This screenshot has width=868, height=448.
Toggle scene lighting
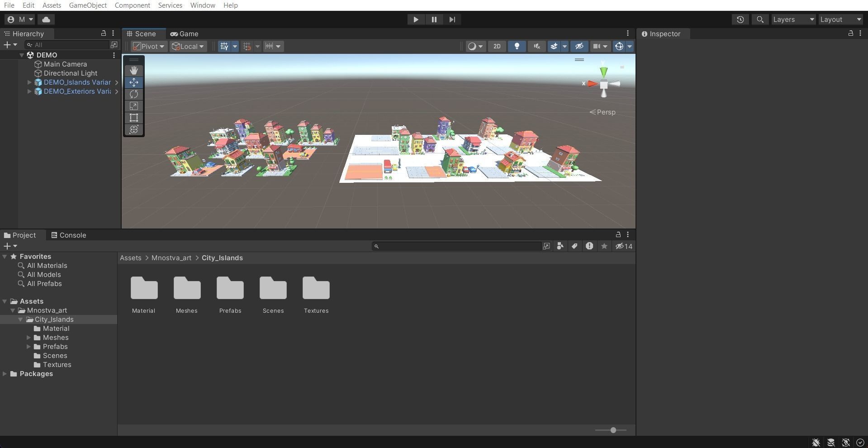click(517, 46)
